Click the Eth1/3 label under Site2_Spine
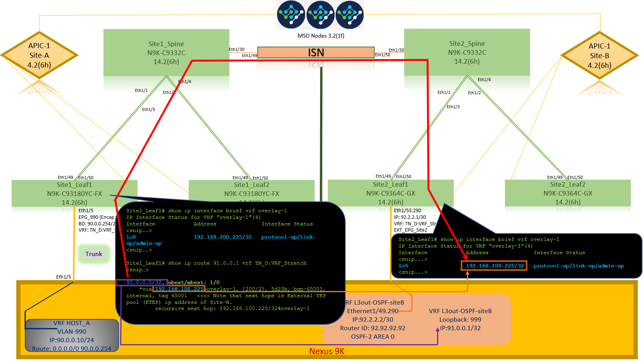 pos(453,107)
